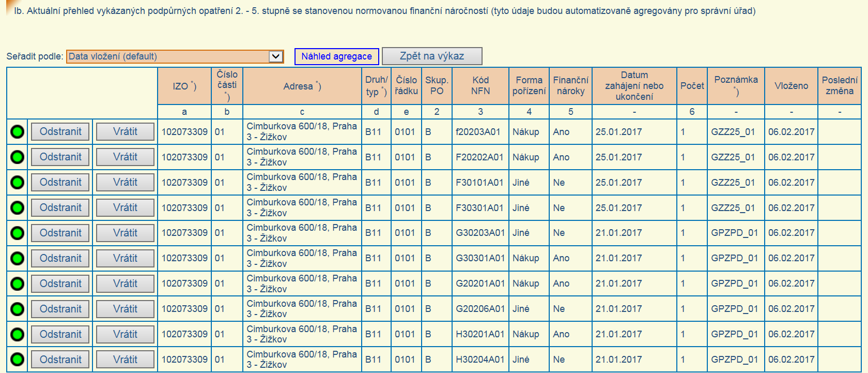Click green status icon in F20202A01 row
The height and width of the screenshot is (373, 868).
click(x=17, y=157)
